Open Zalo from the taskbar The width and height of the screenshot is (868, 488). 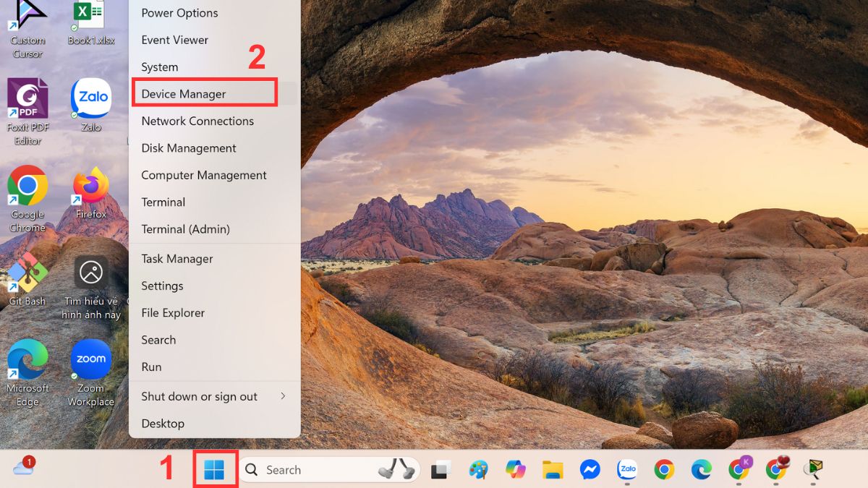click(x=626, y=469)
